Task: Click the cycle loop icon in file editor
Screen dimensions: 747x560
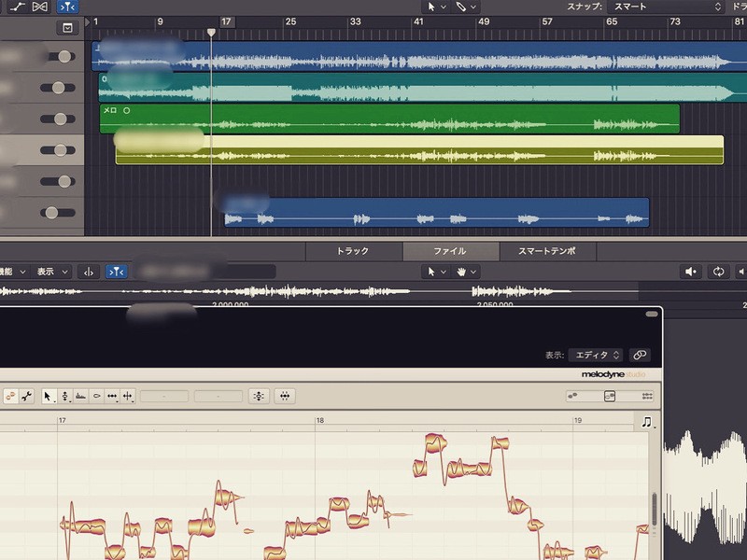Action: 718,272
